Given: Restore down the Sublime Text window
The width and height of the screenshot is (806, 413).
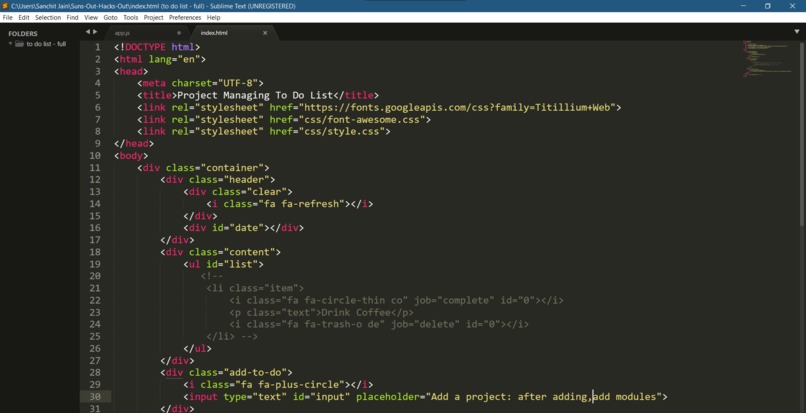Looking at the screenshot, I should click(767, 6).
